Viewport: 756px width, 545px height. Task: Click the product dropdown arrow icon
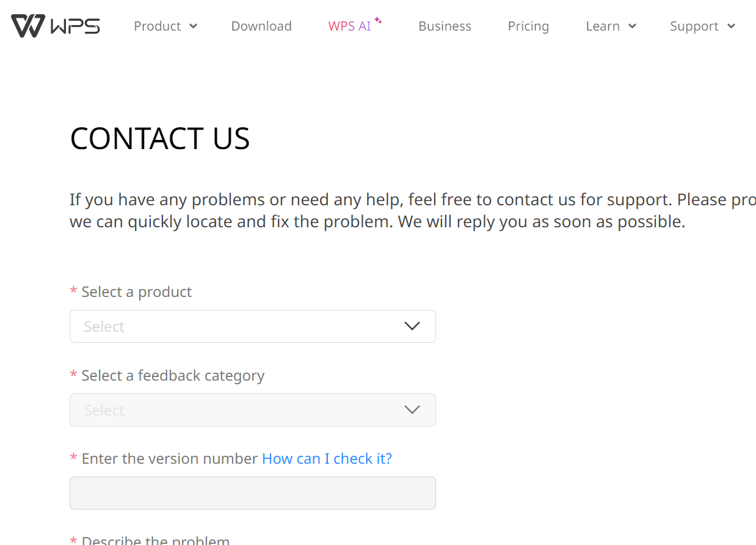coord(412,326)
